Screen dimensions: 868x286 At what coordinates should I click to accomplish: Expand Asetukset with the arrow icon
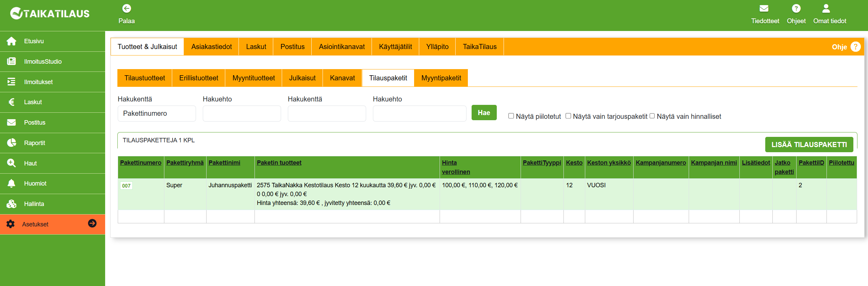[x=92, y=223]
